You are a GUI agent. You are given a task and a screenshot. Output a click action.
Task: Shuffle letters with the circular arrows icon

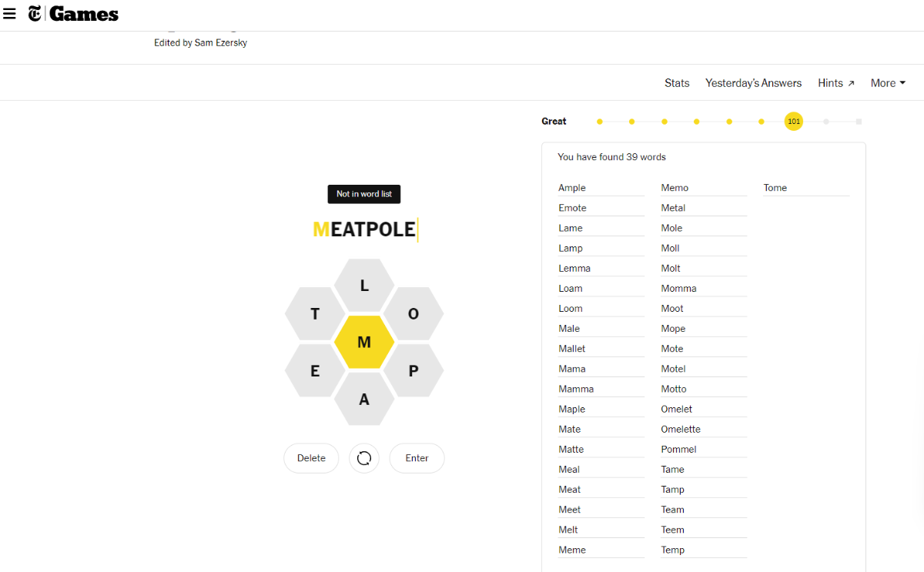click(364, 458)
